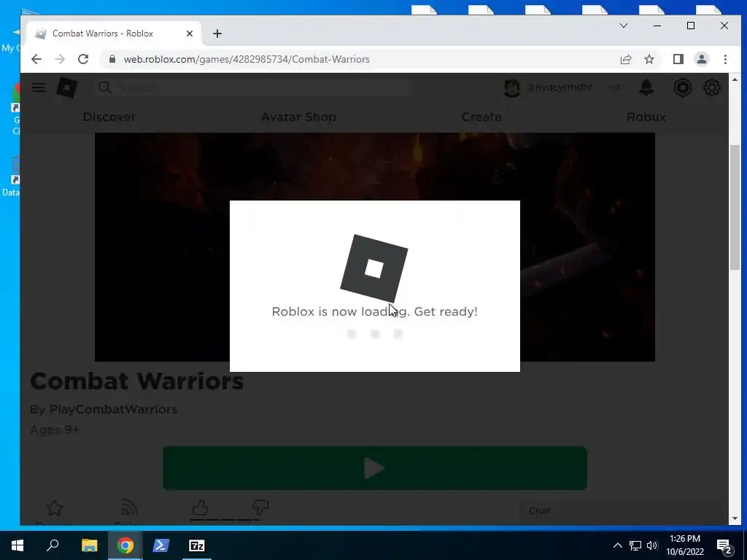Viewport: 747px width, 560px height.
Task: Like the game with thumbs up
Action: [200, 507]
